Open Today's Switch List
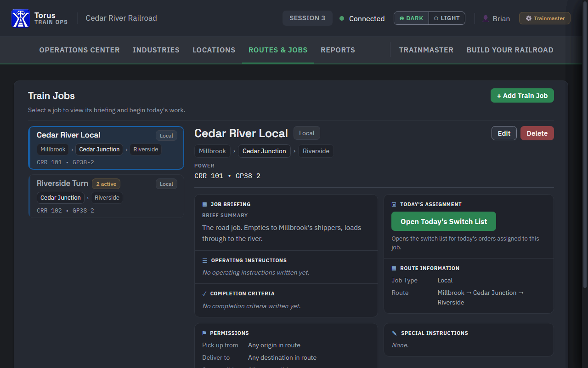This screenshot has height=368, width=588. pyautogui.click(x=444, y=221)
